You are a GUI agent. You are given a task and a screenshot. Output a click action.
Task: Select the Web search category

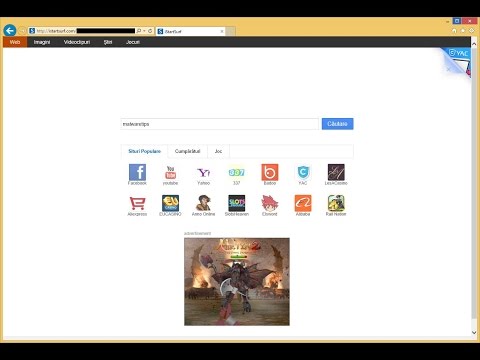(15, 42)
